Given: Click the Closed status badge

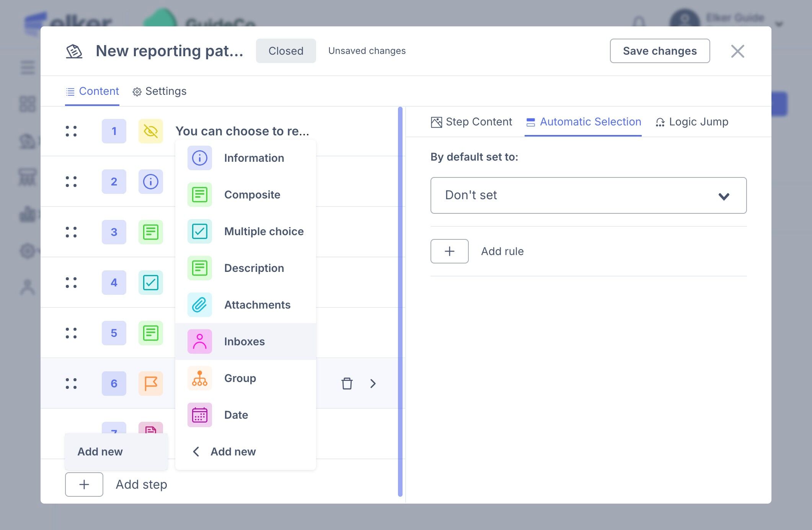Looking at the screenshot, I should (x=286, y=51).
